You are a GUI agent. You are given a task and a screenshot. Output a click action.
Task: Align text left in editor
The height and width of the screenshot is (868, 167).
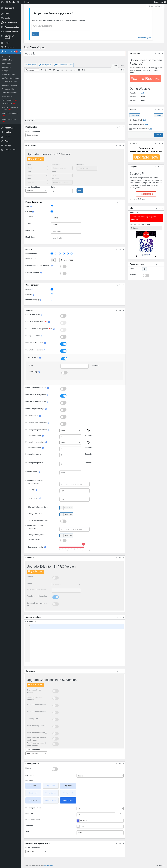tap(63, 70)
